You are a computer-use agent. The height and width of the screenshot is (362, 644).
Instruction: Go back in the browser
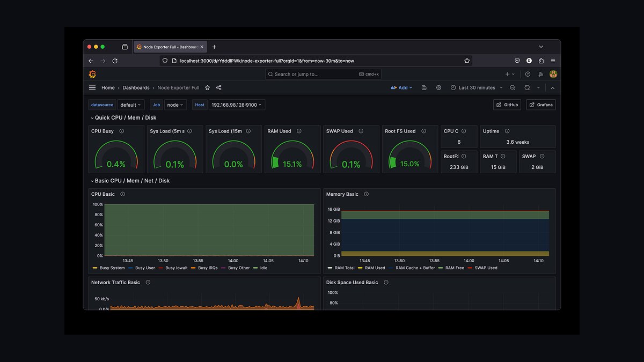[91, 61]
